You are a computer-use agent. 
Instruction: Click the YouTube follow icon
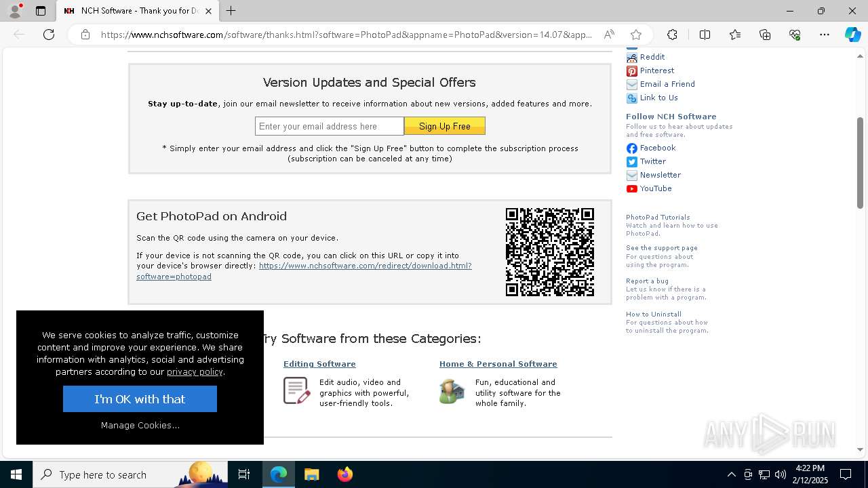click(631, 188)
